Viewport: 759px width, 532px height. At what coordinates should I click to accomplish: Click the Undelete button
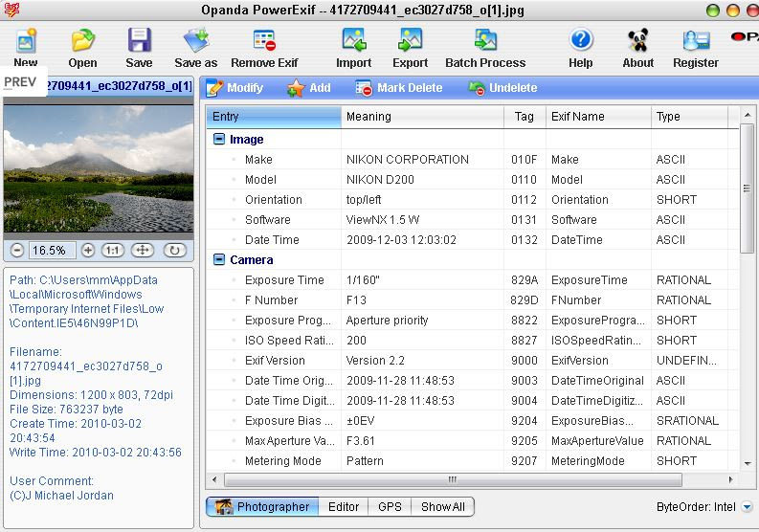click(x=502, y=88)
